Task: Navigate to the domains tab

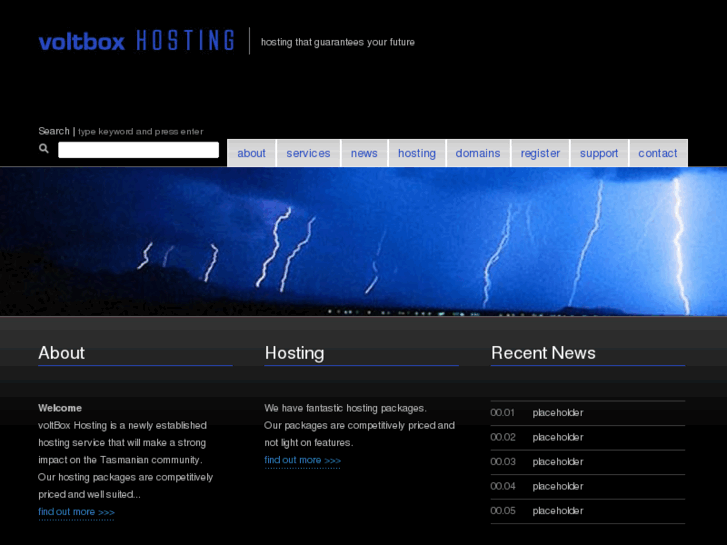Action: pyautogui.click(x=478, y=153)
